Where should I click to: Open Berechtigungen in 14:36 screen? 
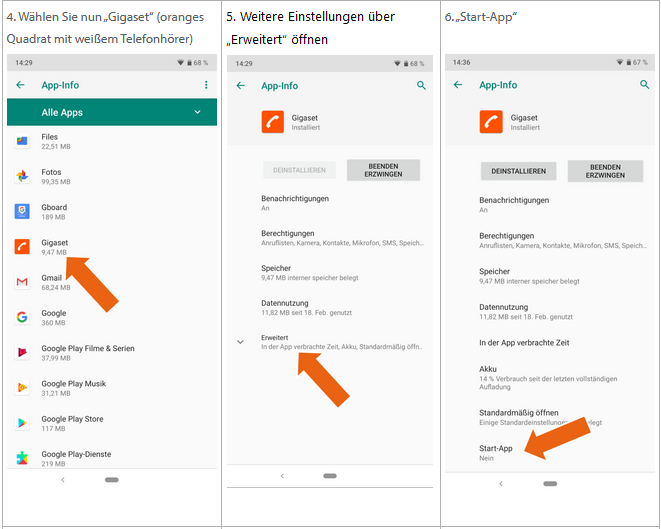pos(550,240)
